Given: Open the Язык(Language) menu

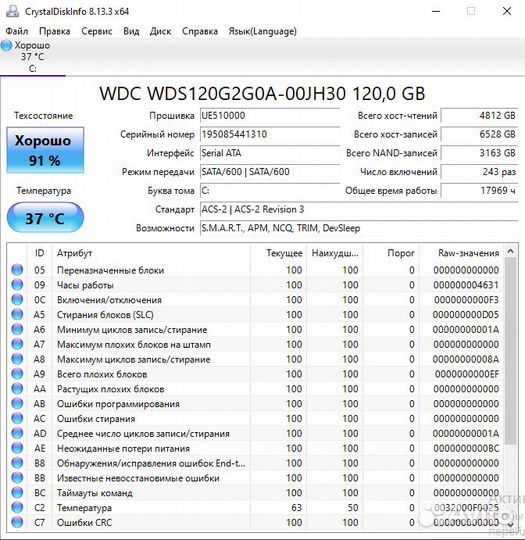Looking at the screenshot, I should pyautogui.click(x=262, y=31).
